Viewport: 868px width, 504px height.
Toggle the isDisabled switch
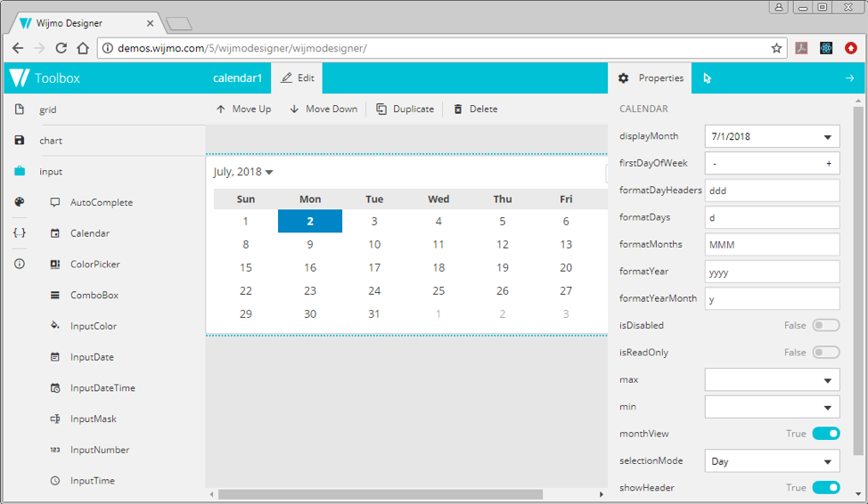click(x=826, y=325)
